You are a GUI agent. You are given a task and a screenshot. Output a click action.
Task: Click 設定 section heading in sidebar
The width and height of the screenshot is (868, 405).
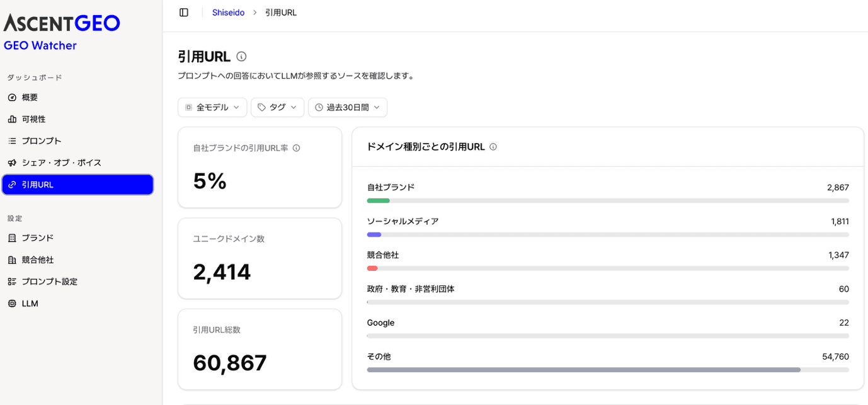[x=15, y=219]
